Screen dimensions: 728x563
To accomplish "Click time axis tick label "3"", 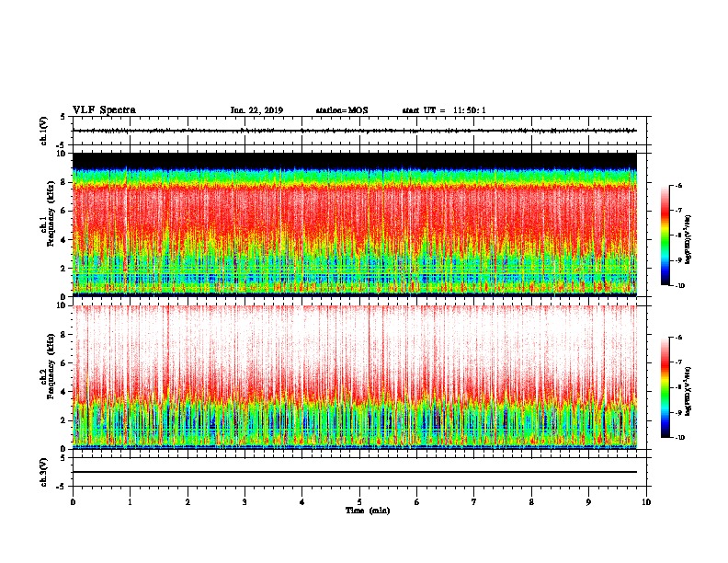I will click(x=245, y=502).
